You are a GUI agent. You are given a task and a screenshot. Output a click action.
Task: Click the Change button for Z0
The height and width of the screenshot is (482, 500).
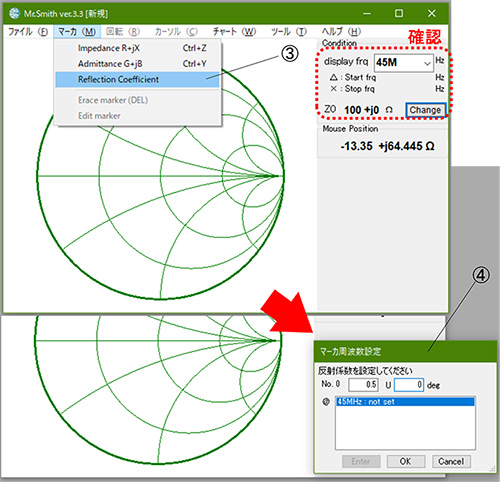click(425, 110)
